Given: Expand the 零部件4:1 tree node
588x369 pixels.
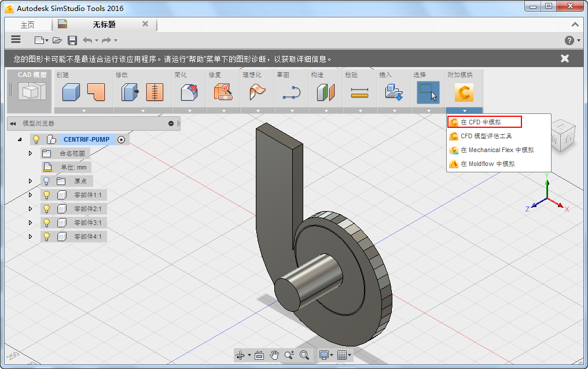Looking at the screenshot, I should tap(30, 237).
